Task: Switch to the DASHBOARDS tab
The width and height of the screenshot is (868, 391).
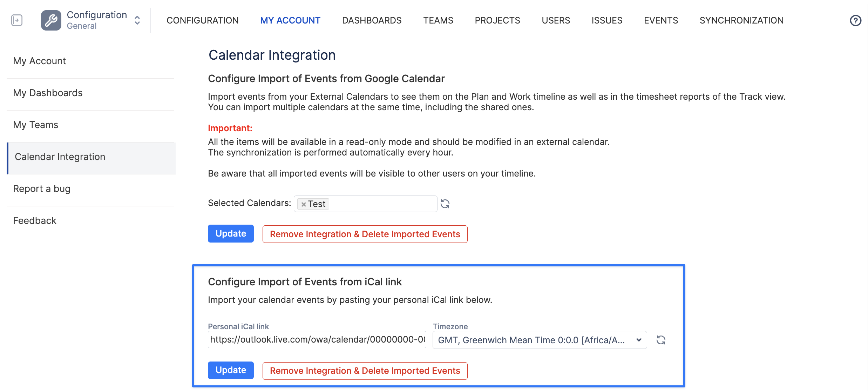Action: (x=372, y=20)
